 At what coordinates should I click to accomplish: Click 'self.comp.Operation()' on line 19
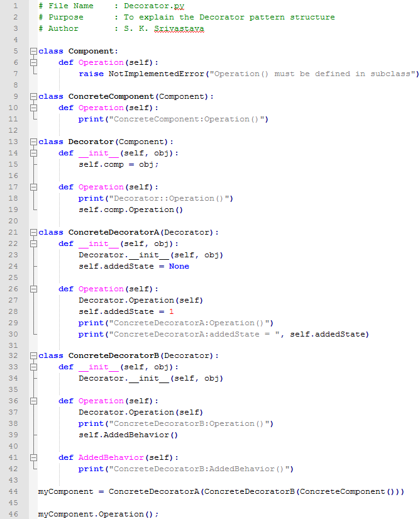click(131, 210)
